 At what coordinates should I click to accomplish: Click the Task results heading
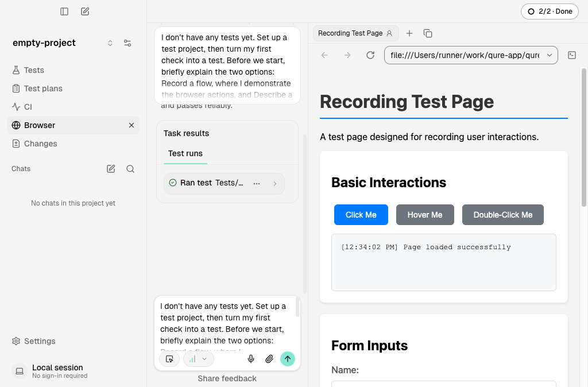click(186, 134)
